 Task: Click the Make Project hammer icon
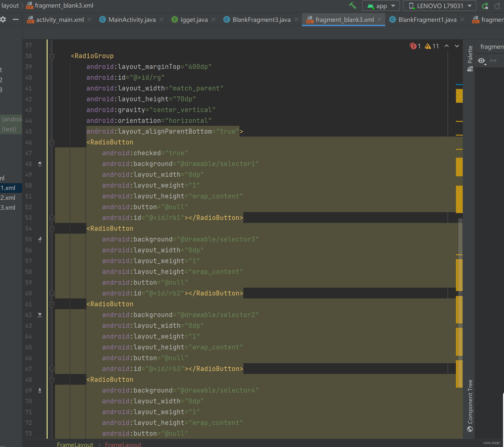[353, 6]
